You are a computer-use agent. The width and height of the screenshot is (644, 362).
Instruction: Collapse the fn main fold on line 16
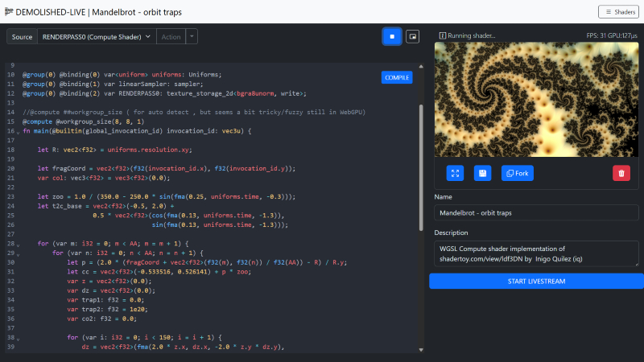pos(18,132)
